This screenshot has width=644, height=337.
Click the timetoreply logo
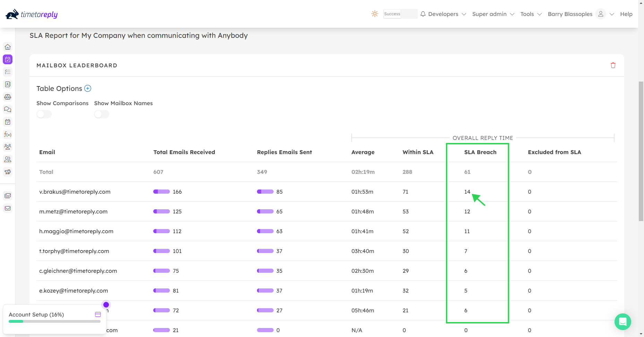click(x=32, y=14)
